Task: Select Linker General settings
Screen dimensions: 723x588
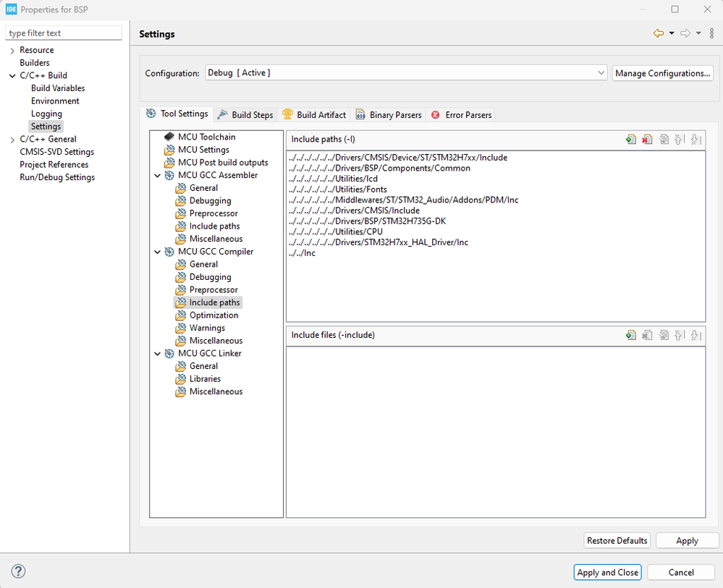Action: (197, 366)
